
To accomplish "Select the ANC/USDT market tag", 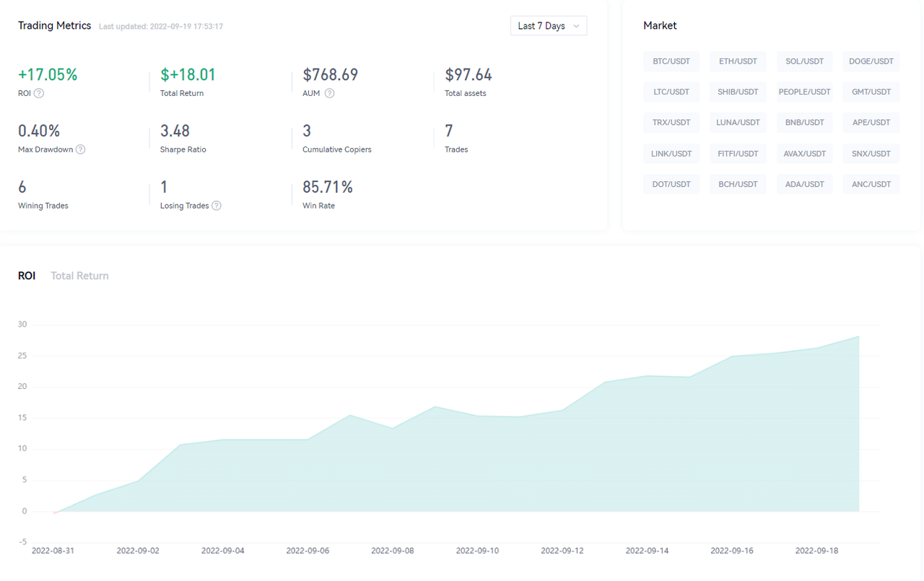I will point(871,184).
